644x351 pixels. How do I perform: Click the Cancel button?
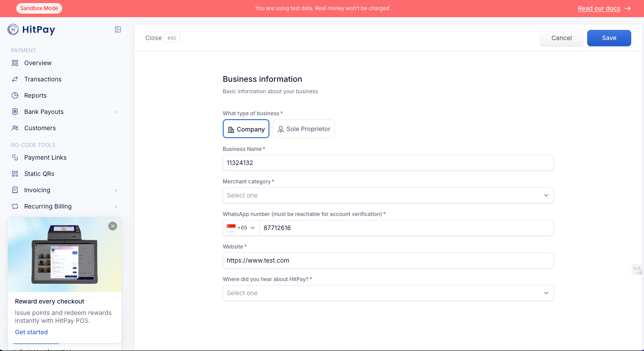(x=561, y=38)
